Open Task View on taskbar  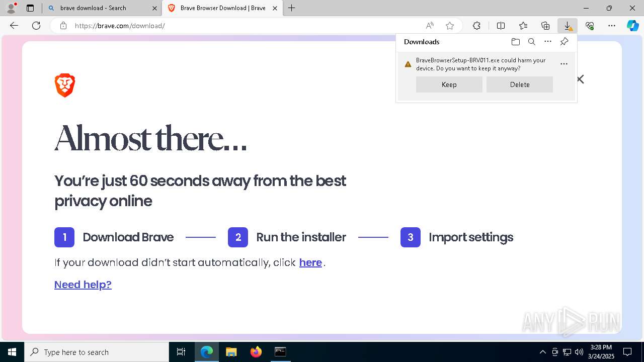pyautogui.click(x=181, y=352)
